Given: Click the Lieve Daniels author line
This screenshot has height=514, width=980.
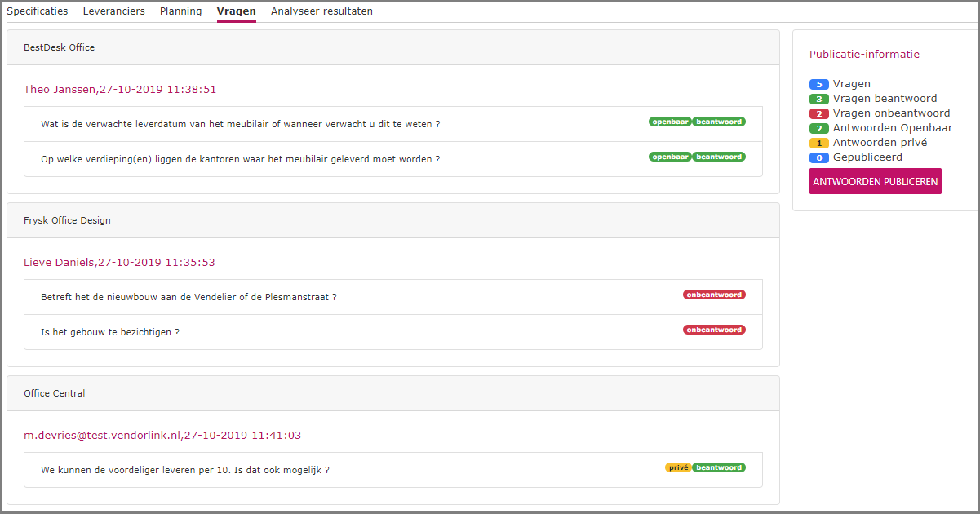Looking at the screenshot, I should [x=119, y=263].
